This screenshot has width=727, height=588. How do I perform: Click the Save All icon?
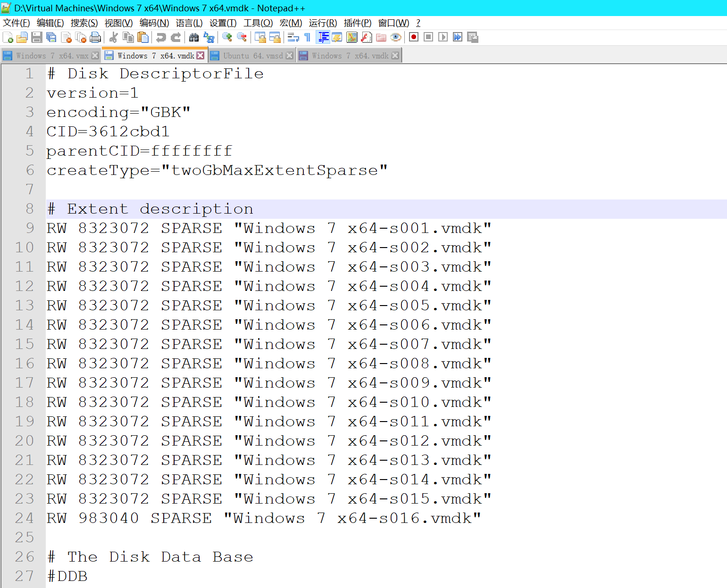(51, 37)
